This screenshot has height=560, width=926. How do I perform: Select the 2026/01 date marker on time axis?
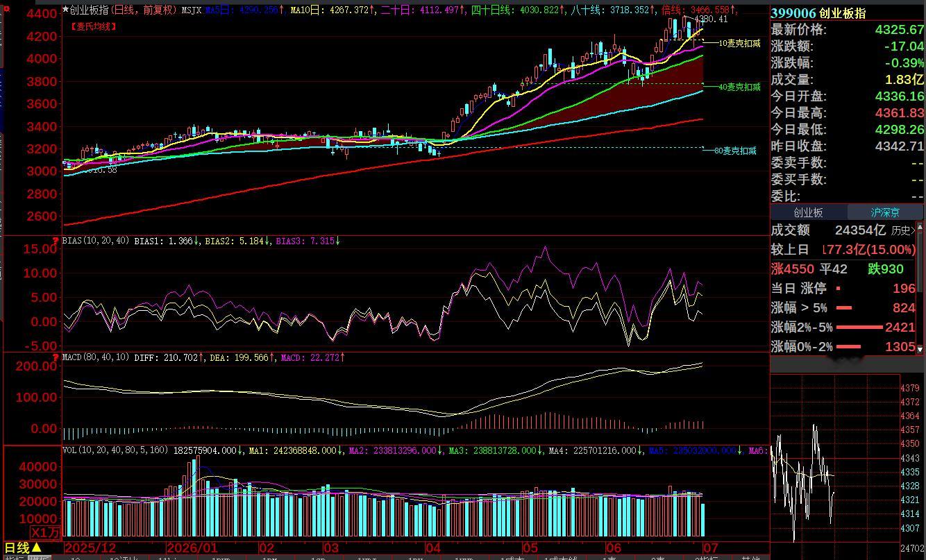pos(192,548)
